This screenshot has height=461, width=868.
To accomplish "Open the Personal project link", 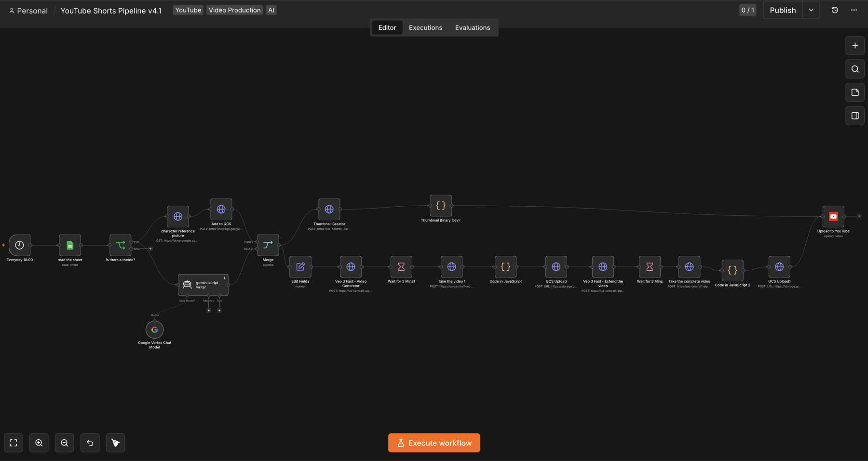I will click(x=28, y=11).
